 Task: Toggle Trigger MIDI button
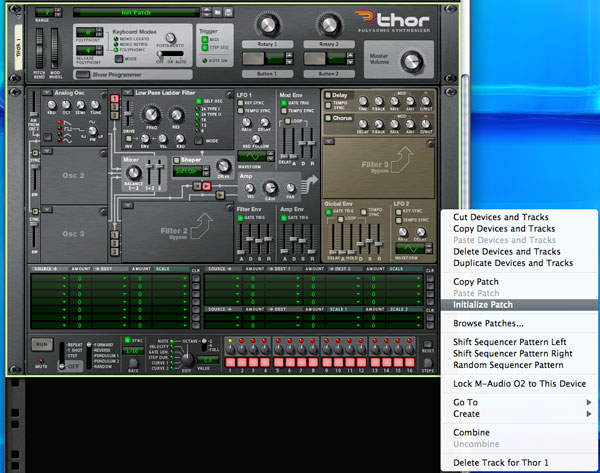(x=205, y=39)
